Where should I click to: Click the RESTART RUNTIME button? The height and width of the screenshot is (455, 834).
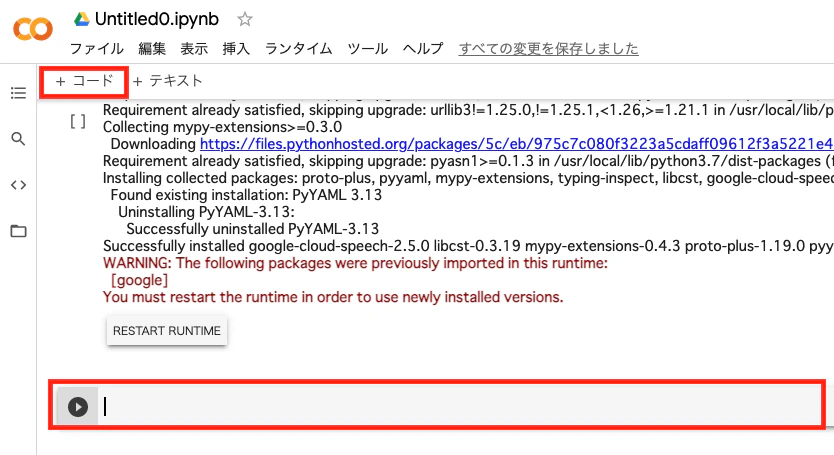tap(167, 331)
